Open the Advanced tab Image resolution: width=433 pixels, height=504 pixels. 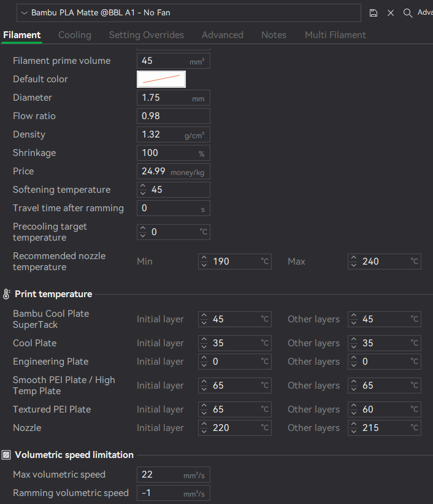(223, 35)
